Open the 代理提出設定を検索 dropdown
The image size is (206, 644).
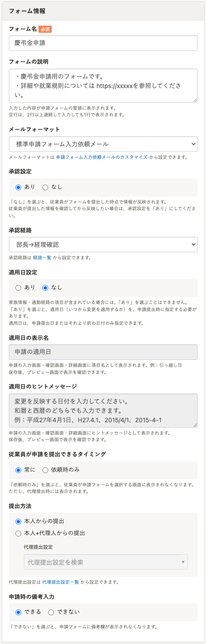(x=106, y=562)
